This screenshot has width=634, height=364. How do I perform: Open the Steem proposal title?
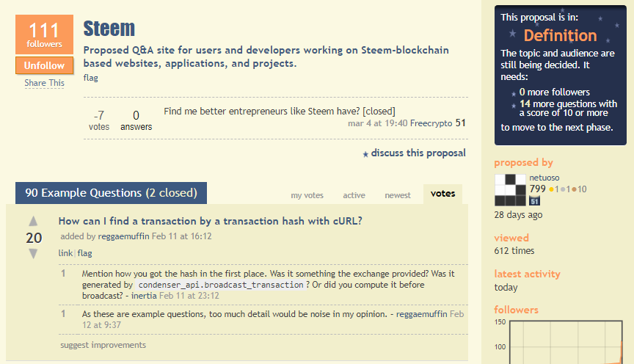pyautogui.click(x=109, y=29)
